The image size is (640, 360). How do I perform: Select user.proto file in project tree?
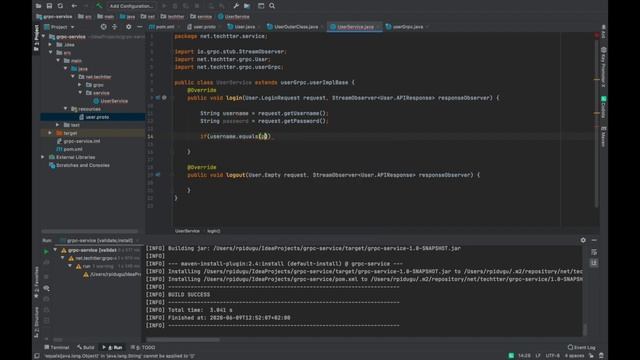[93, 117]
